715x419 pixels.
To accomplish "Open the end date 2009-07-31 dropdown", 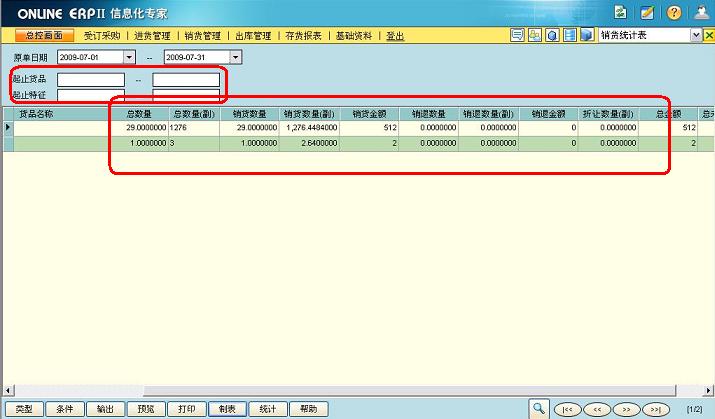I will tap(235, 57).
